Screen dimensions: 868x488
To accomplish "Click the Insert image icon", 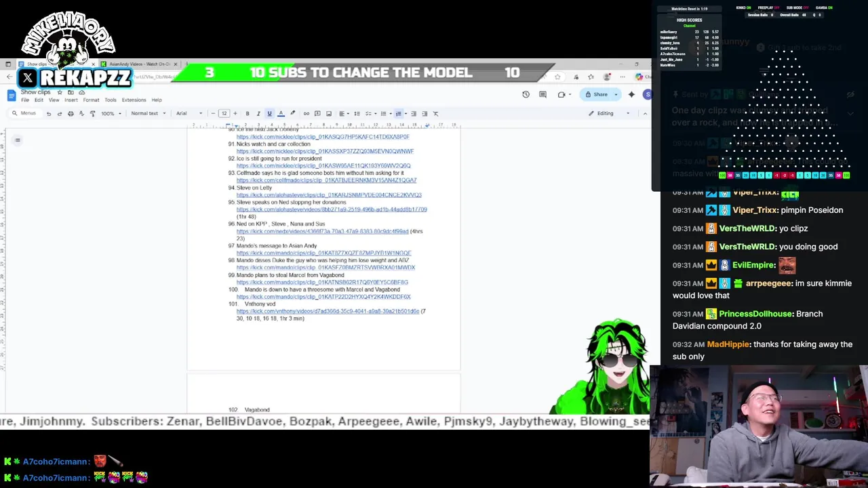I will [329, 114].
